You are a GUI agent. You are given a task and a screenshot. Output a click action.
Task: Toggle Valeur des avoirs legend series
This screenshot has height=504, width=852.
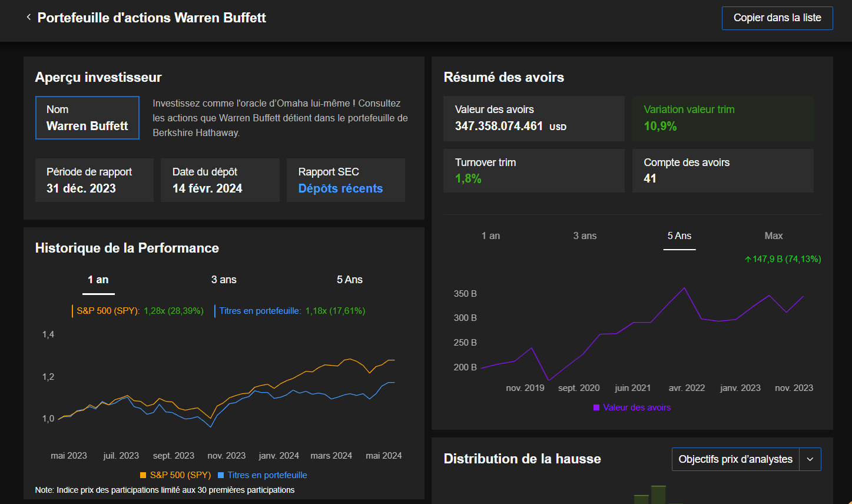tap(632, 407)
